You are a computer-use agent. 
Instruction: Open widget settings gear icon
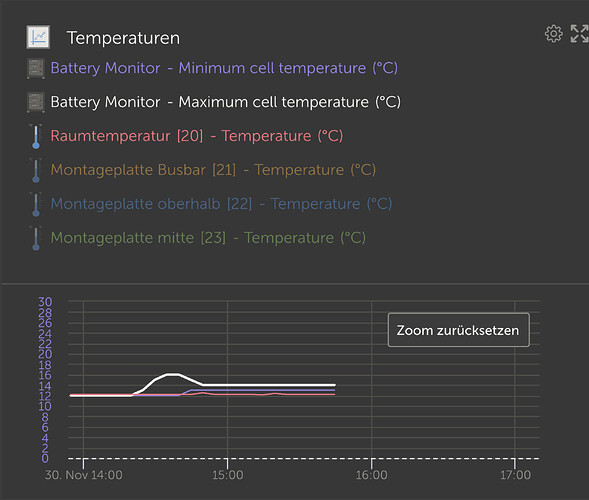click(x=554, y=34)
